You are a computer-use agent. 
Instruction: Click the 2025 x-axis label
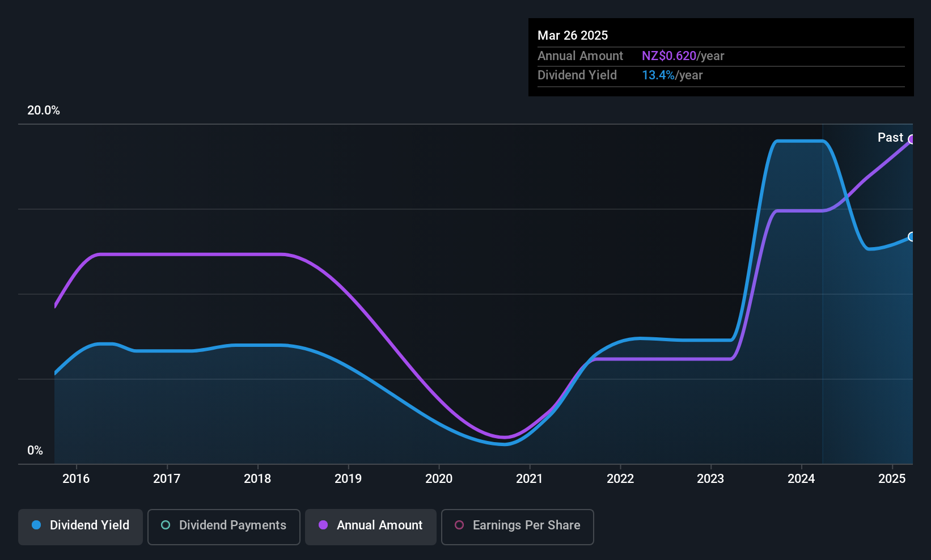click(892, 479)
